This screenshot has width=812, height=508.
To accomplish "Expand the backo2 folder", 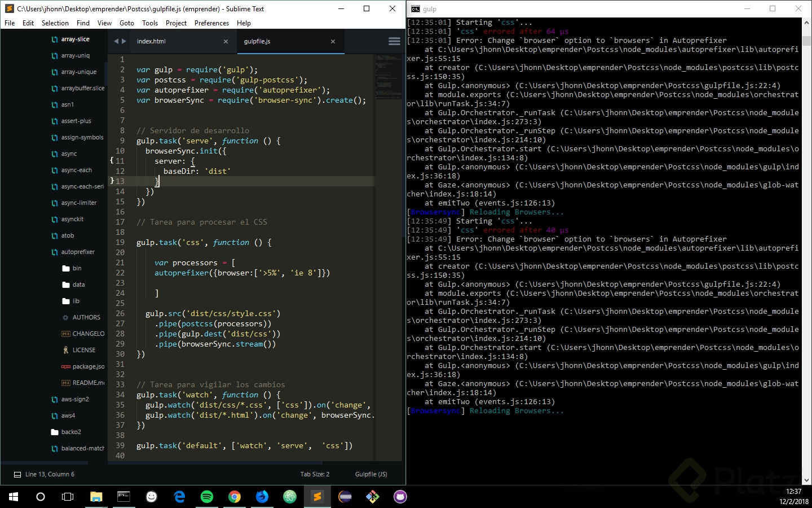I will [x=71, y=432].
